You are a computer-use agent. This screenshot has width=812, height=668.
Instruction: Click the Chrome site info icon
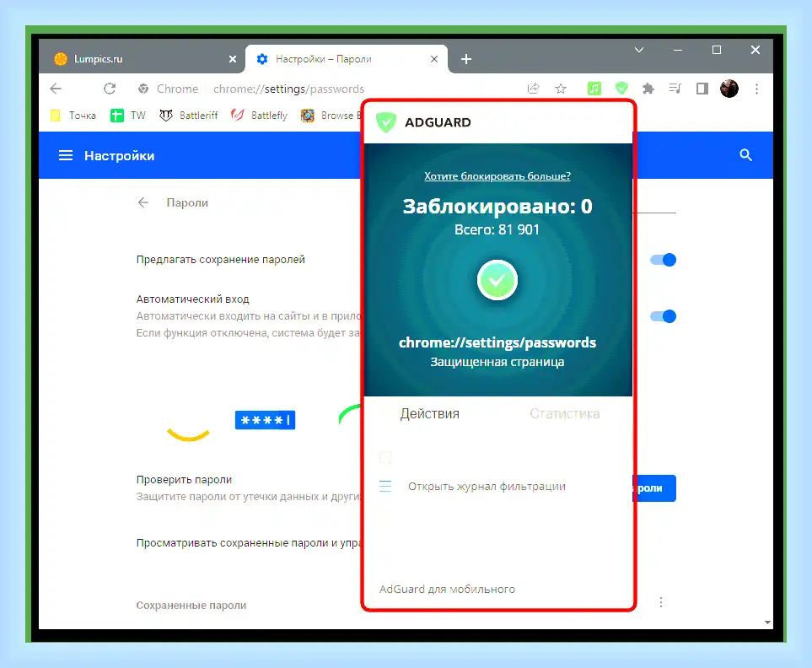[x=143, y=89]
